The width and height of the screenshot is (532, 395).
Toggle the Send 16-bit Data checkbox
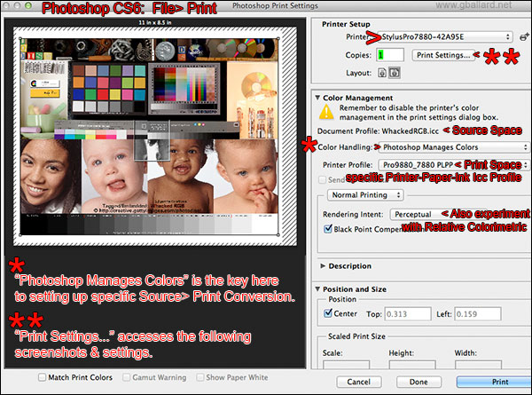[x=323, y=179]
